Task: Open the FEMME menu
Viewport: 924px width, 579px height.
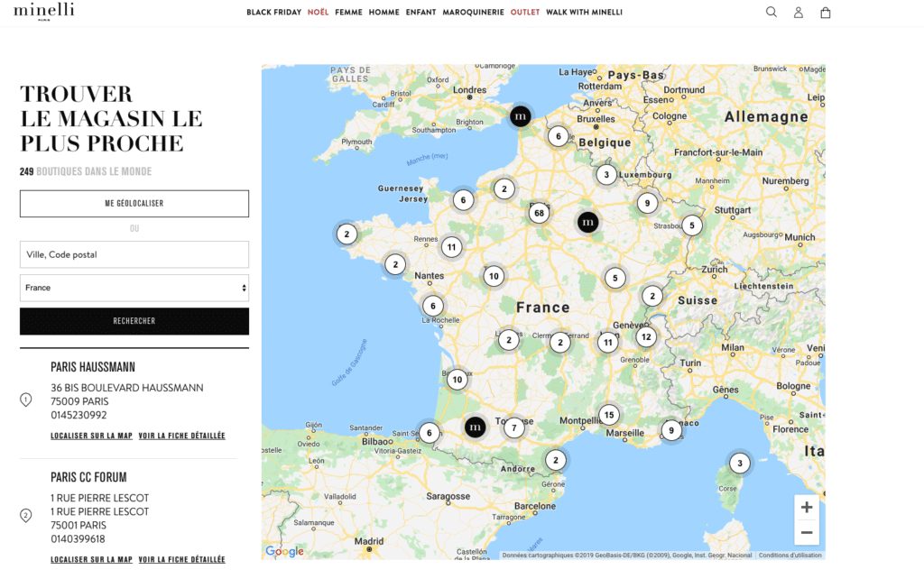Action: click(349, 13)
